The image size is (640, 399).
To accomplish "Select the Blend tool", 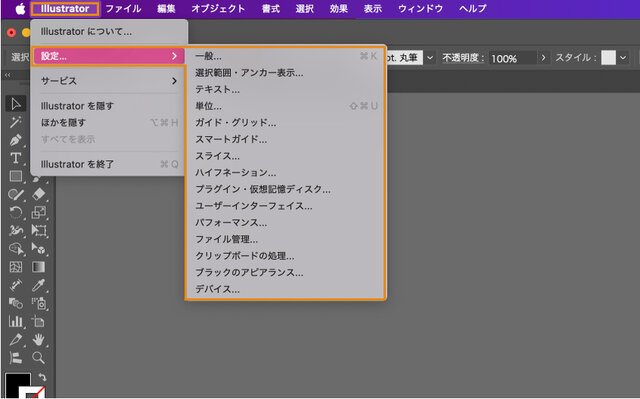I will [16, 303].
